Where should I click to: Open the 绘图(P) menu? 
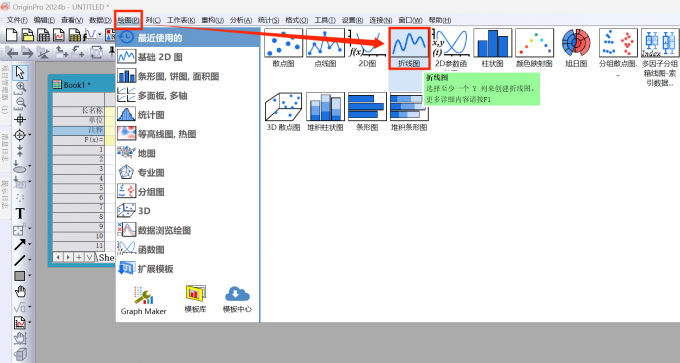tap(128, 20)
